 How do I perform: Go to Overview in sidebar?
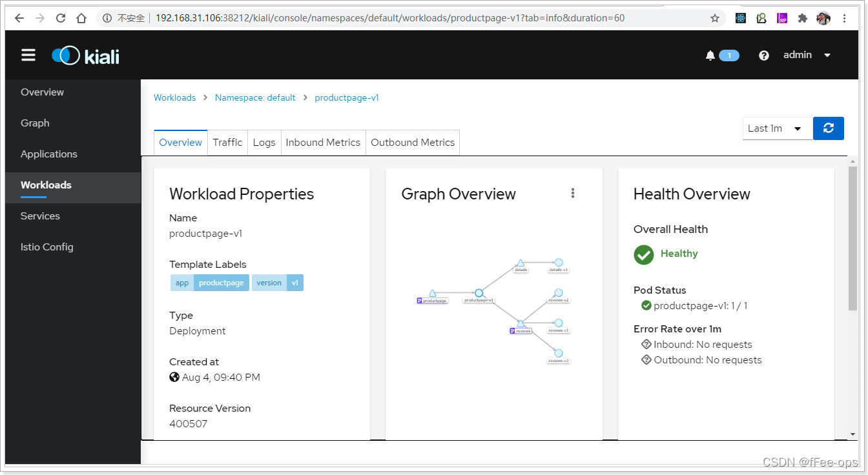pyautogui.click(x=42, y=92)
